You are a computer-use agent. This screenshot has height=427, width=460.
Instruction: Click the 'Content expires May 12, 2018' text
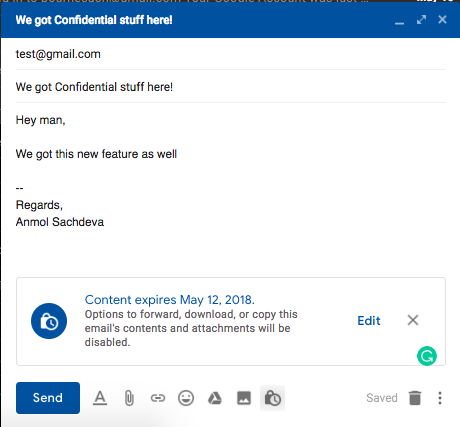[x=170, y=300]
